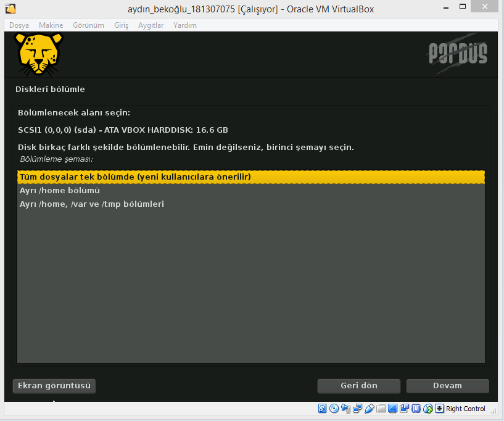Open the Makine menu
Screen dimensions: 504x421
[x=51, y=25]
